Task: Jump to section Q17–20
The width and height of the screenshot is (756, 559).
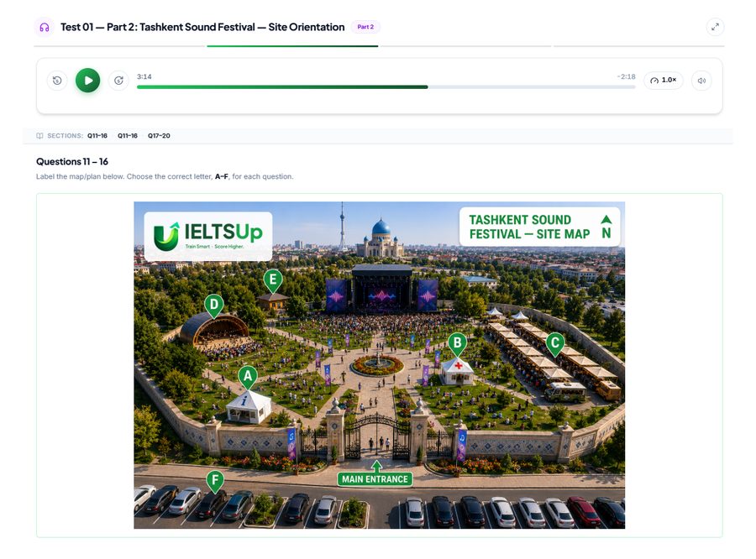Action: 159,136
